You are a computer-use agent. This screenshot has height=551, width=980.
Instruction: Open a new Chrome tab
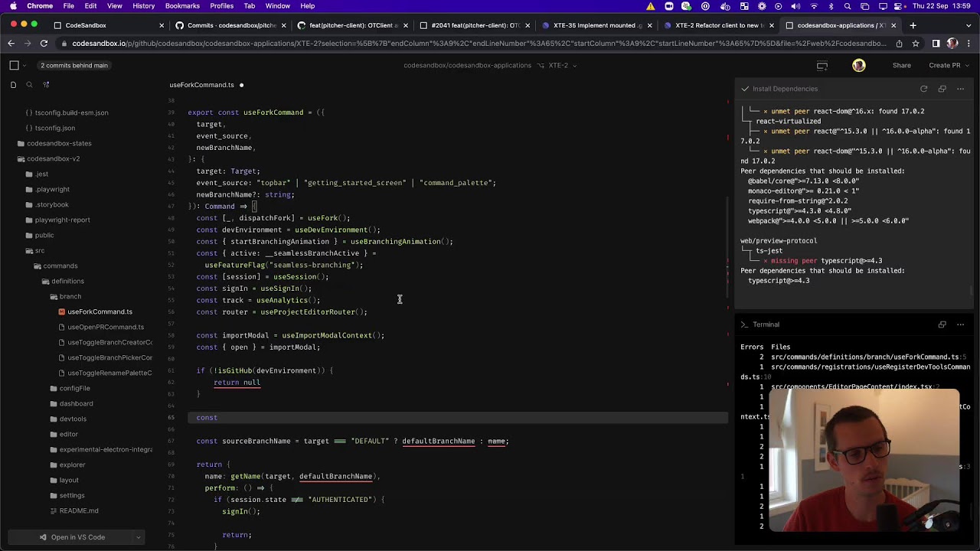click(913, 25)
